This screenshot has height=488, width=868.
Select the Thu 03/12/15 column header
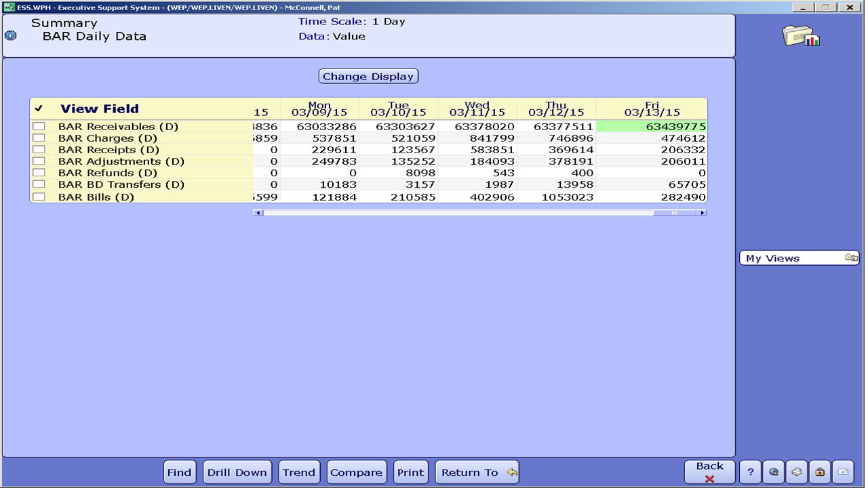click(x=556, y=109)
